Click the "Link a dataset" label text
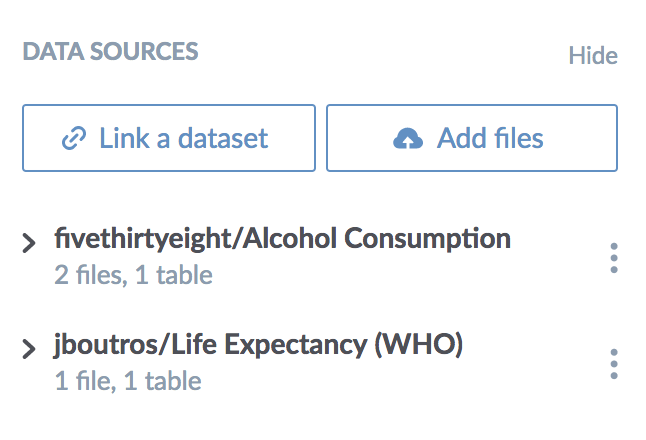Viewport: 646px width, 440px height. pyautogui.click(x=184, y=138)
